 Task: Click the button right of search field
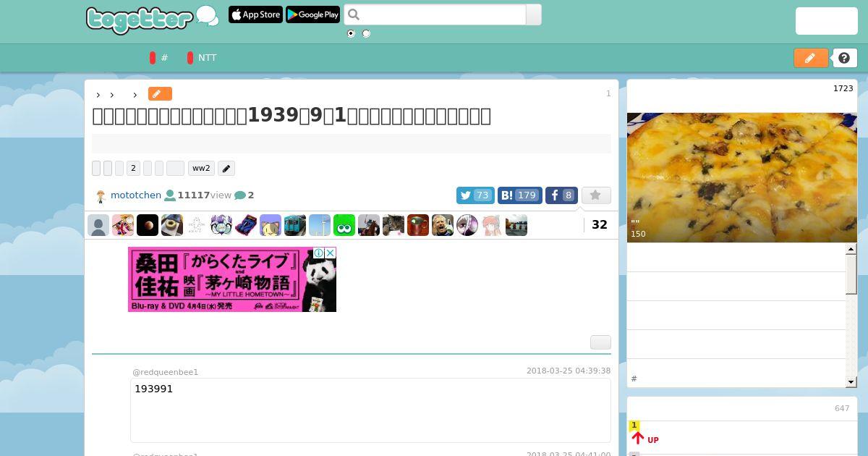(x=534, y=14)
